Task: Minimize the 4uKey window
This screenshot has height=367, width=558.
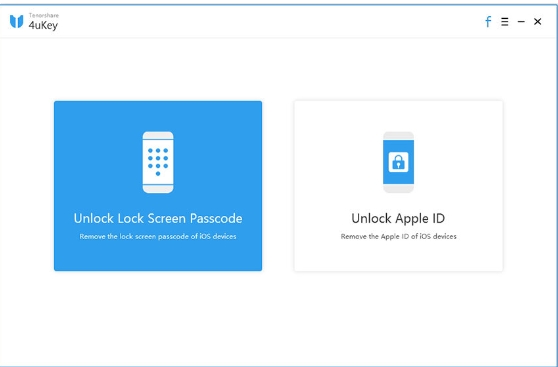Action: point(521,22)
